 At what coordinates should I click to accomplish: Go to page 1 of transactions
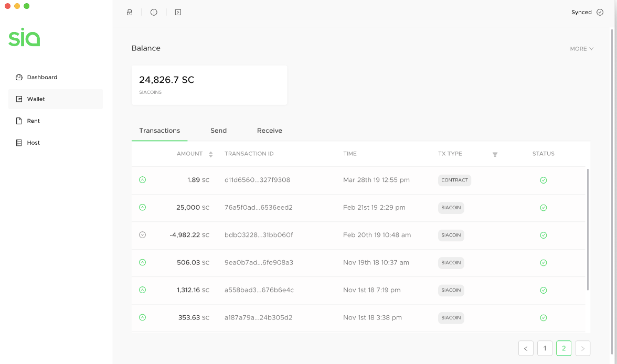545,348
